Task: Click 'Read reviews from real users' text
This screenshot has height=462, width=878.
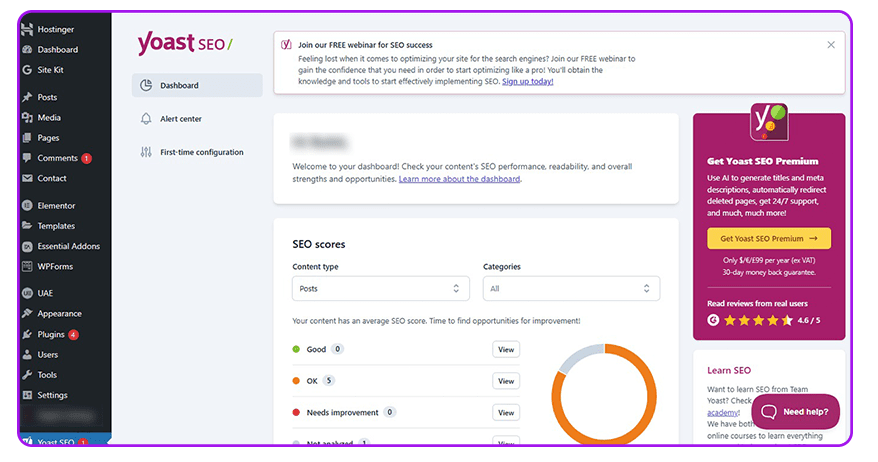Action: 757,304
